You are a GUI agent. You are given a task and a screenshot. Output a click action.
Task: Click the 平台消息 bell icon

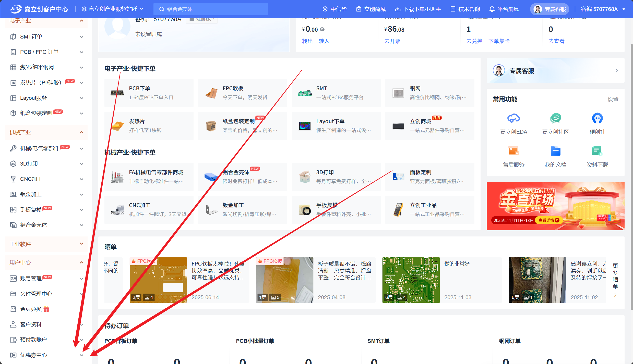492,9
